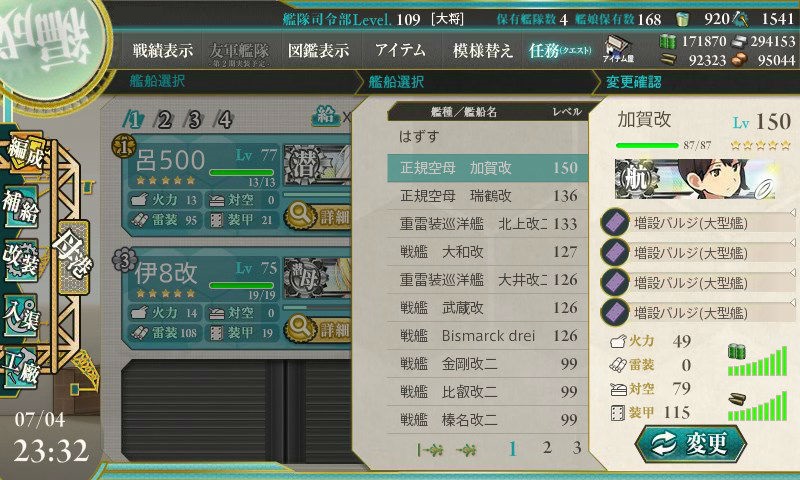
Task: Switch to fleet number 2
Action: pyautogui.click(x=164, y=120)
